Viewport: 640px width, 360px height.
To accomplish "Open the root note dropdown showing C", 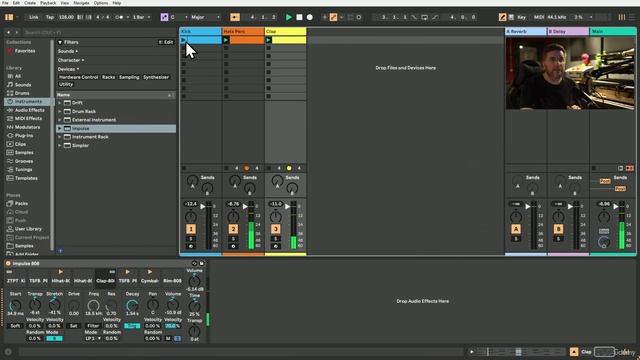I will [179, 17].
